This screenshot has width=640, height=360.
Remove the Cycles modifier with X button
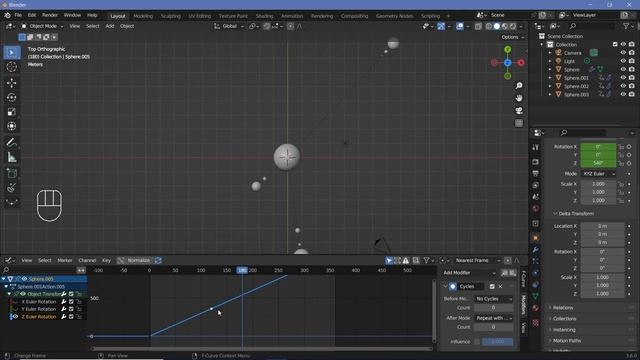tap(500, 287)
